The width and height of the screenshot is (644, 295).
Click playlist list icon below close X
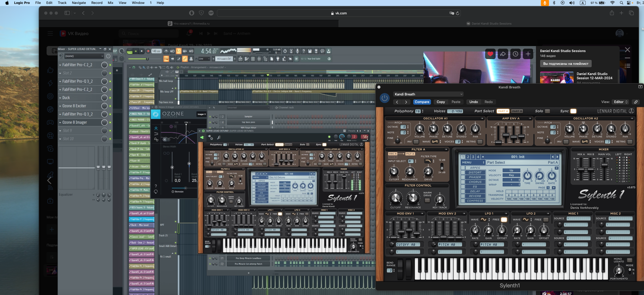627,66
